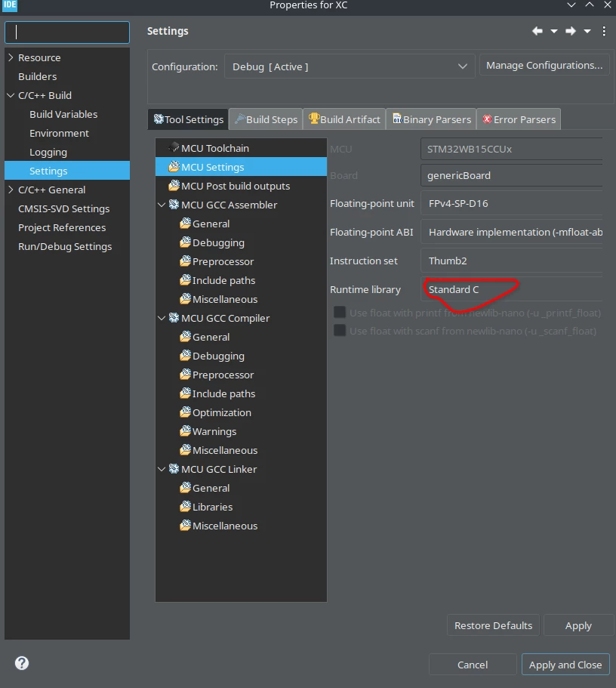The image size is (616, 688).
Task: Select Warnings under MCU GCC Compiler
Action: click(214, 431)
